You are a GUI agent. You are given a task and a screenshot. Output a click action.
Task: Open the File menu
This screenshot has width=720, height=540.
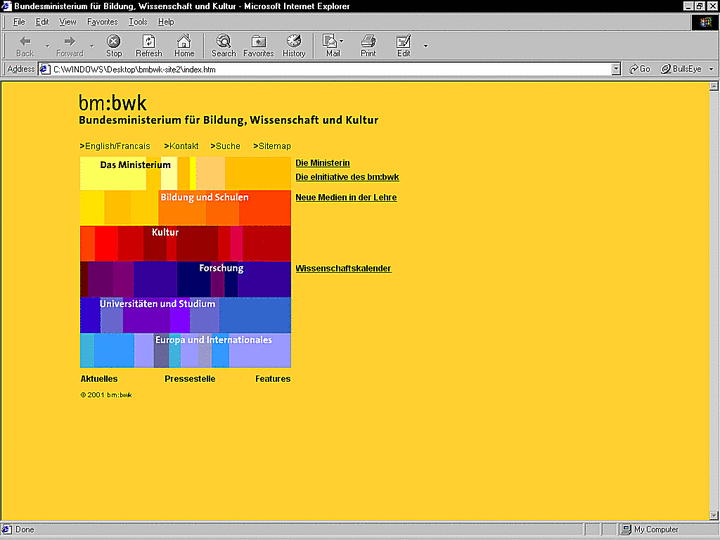[19, 22]
